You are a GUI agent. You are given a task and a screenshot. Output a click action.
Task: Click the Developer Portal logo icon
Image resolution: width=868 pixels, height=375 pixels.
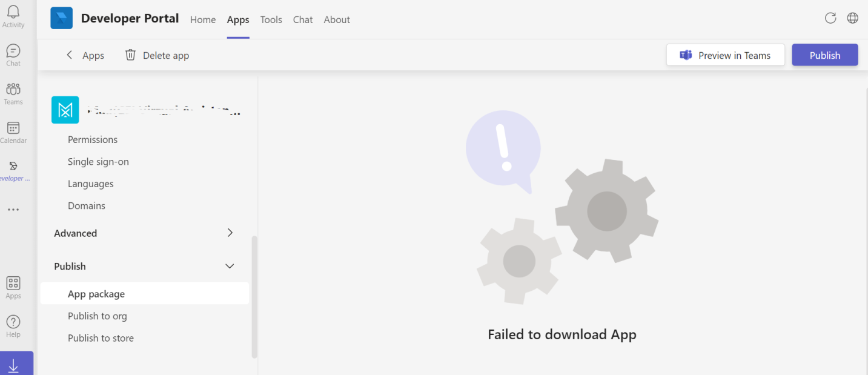(61, 18)
